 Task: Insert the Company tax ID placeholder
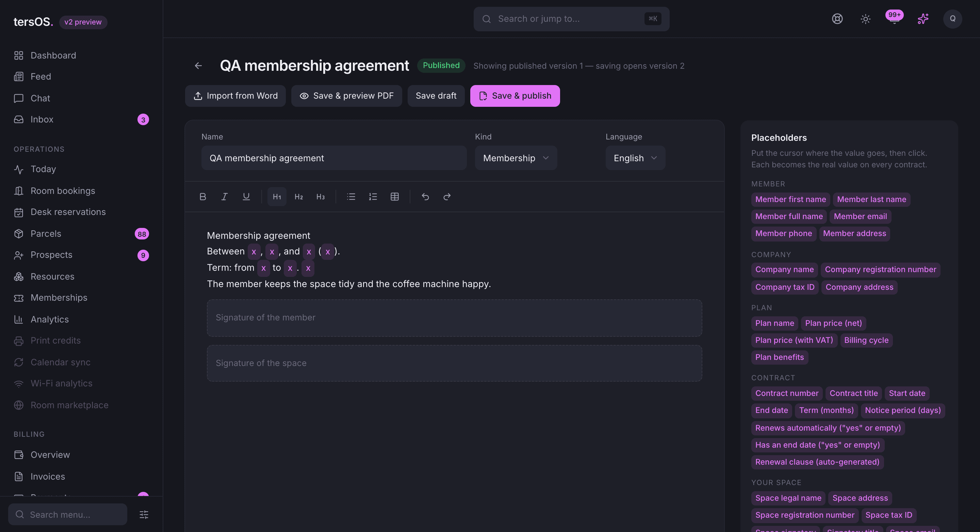point(785,287)
